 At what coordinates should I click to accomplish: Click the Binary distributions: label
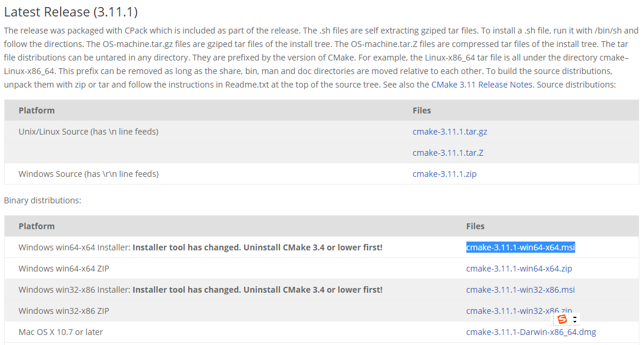[43, 200]
